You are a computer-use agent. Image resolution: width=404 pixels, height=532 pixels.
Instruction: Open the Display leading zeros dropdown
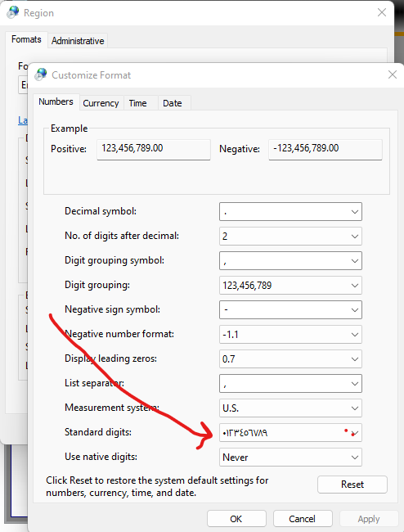tap(290, 359)
